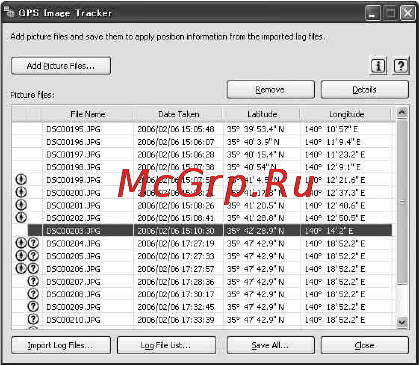Click compass icon beside DSC00200.JPG
The image size is (420, 365).
(x=21, y=192)
